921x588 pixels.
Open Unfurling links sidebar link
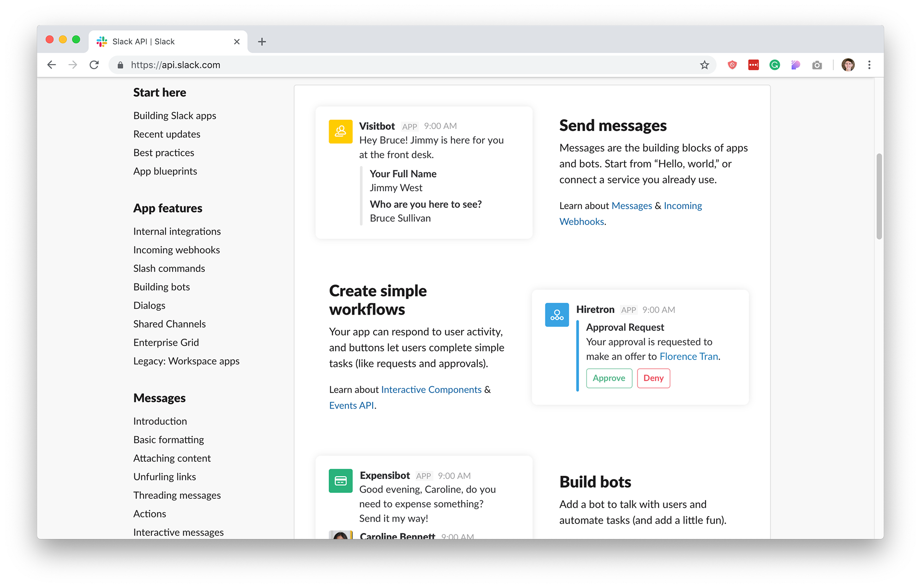click(x=165, y=477)
